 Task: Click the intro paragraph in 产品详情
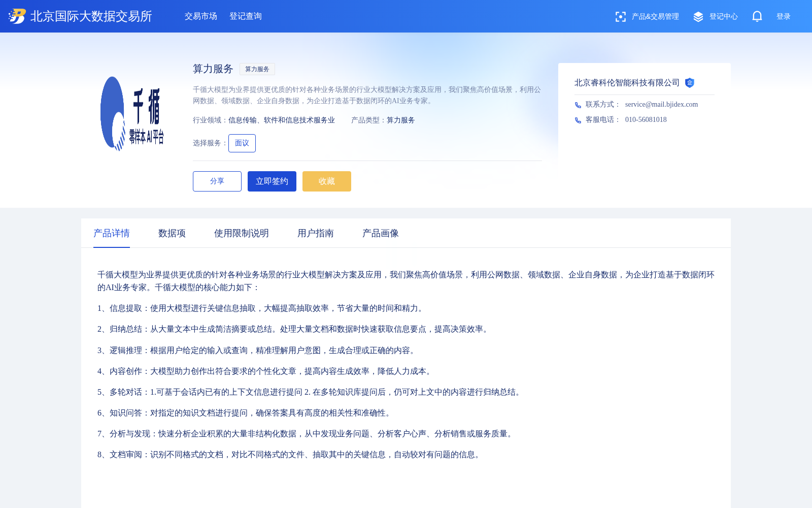point(406,281)
